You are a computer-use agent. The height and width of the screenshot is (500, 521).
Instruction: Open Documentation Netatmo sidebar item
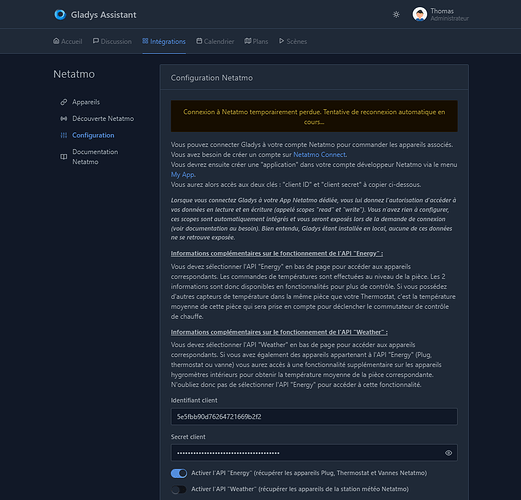[x=95, y=157]
